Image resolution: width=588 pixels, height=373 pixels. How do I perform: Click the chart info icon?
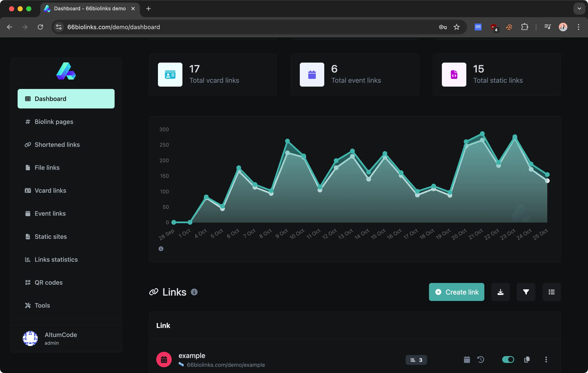click(x=161, y=249)
